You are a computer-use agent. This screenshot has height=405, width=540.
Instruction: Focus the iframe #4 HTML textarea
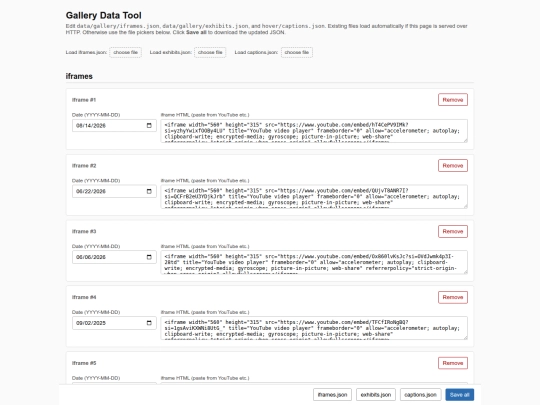tap(314, 328)
